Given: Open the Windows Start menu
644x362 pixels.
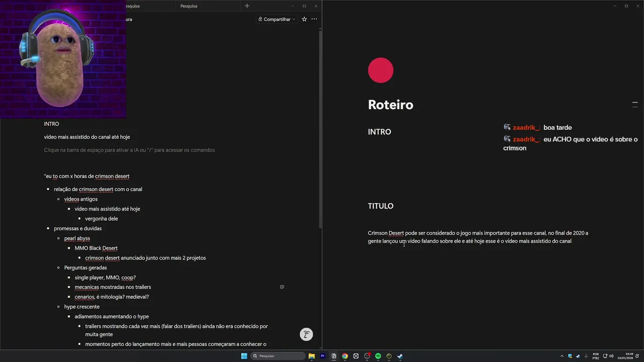Looking at the screenshot, I should pyautogui.click(x=244, y=356).
